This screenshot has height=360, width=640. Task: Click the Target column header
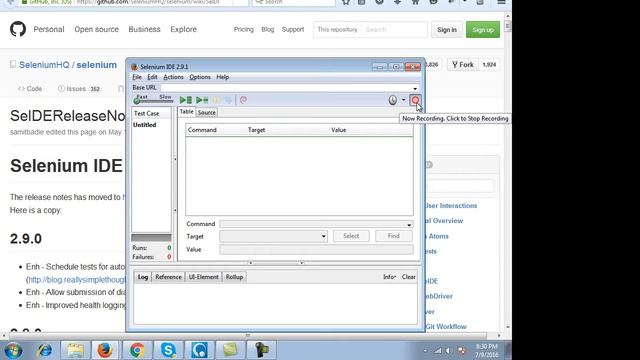(256, 130)
